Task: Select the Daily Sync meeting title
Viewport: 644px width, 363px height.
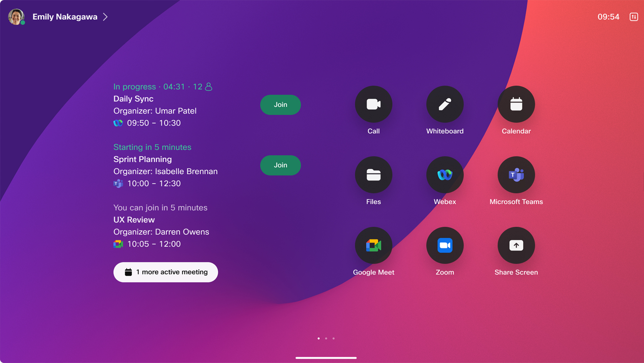Action: [x=133, y=99]
